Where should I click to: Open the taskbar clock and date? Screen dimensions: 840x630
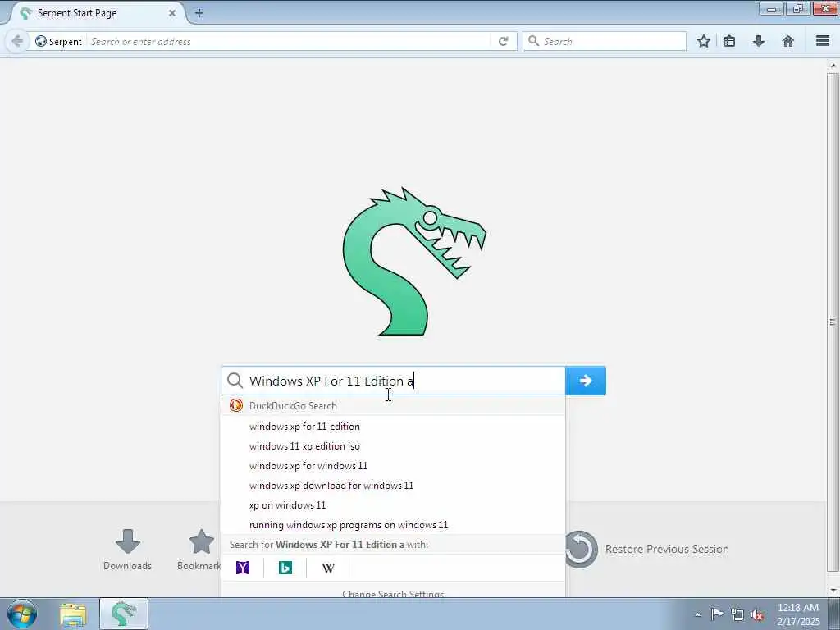point(798,614)
